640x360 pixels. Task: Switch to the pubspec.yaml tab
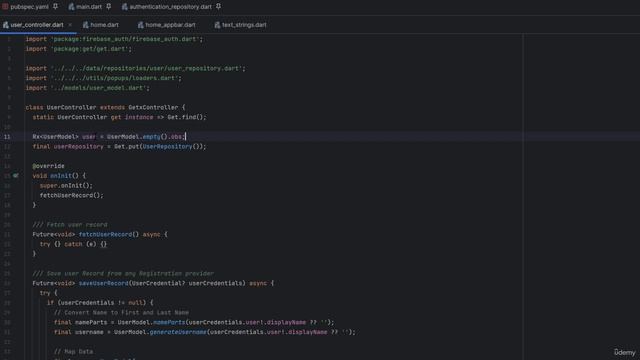(x=29, y=7)
